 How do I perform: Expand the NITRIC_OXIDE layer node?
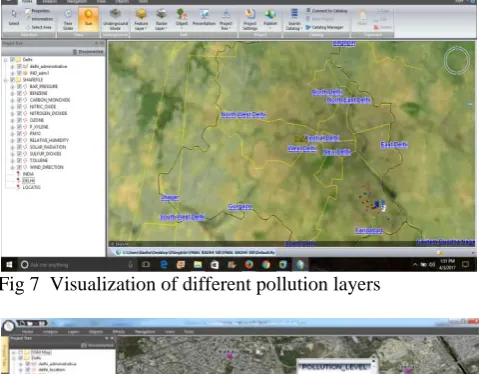(x=12, y=107)
